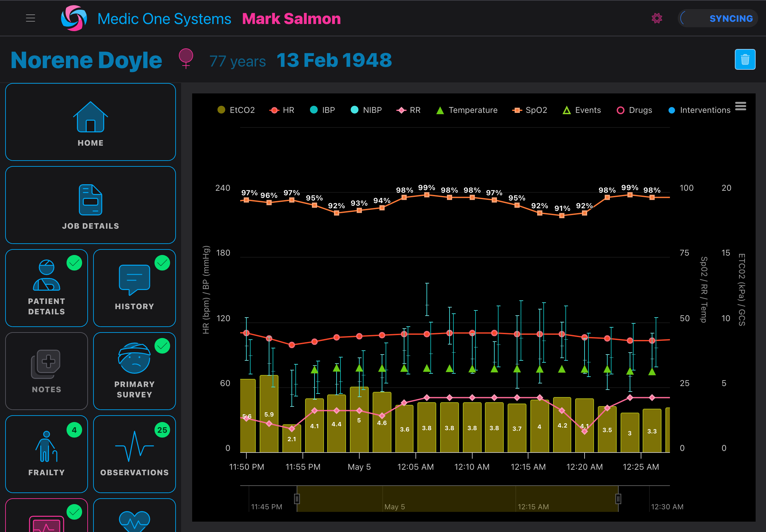Open the navigation hamburger menu
The height and width of the screenshot is (532, 766).
point(30,18)
